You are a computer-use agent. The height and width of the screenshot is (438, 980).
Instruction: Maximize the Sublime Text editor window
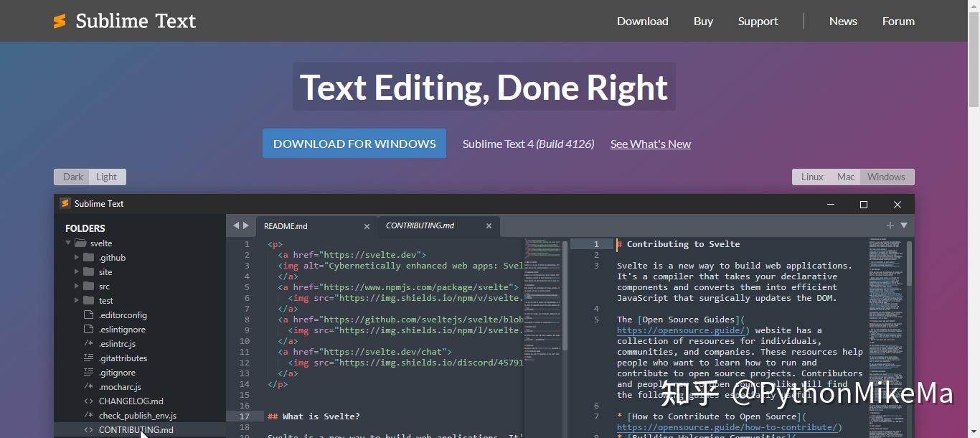coord(864,204)
